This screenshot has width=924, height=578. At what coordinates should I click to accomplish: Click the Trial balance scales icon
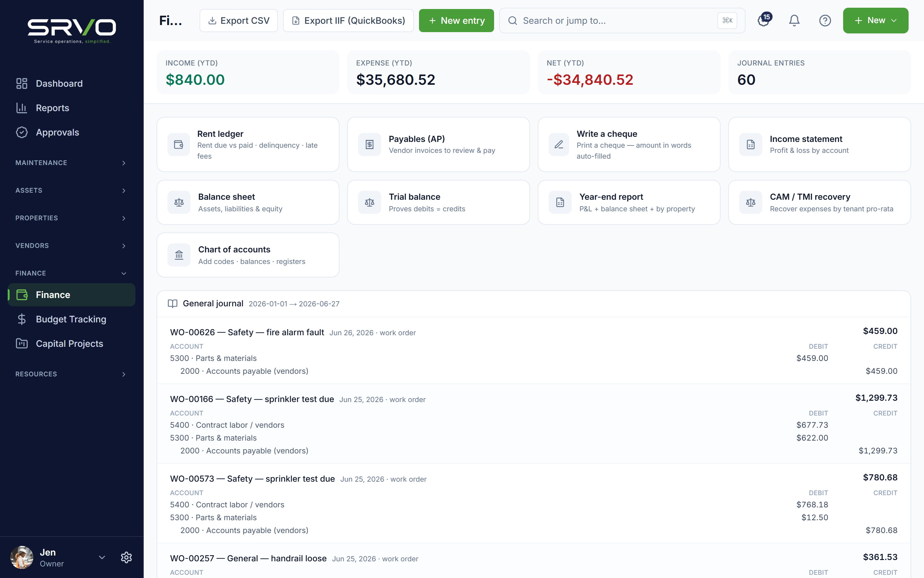pos(370,202)
